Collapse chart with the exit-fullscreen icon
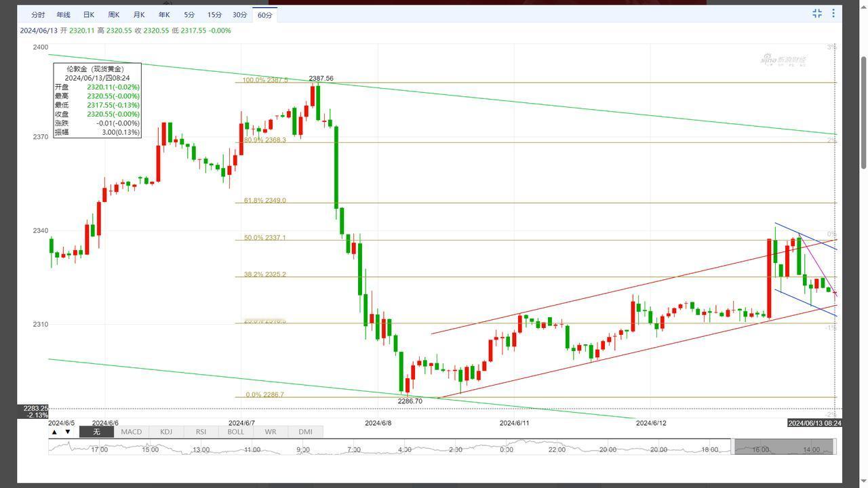This screenshot has width=868, height=488. [817, 14]
